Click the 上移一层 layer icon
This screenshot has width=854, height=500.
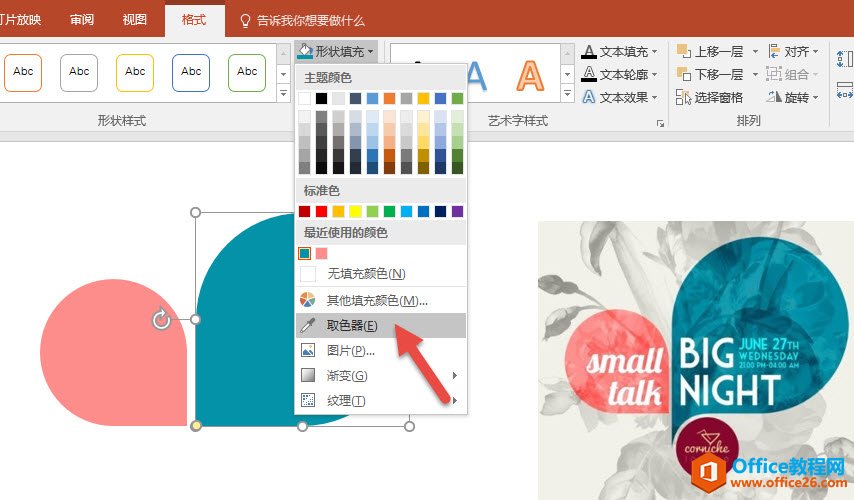click(684, 51)
